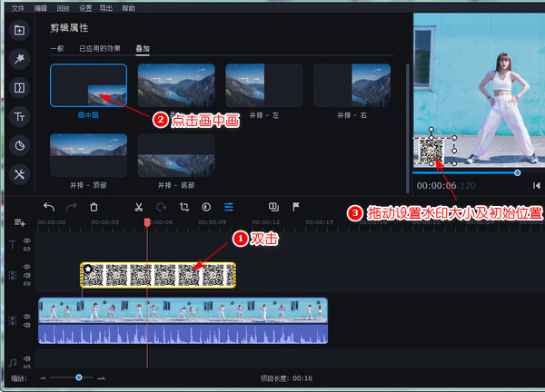Open the 设置 menu
545x392 pixels.
point(85,8)
